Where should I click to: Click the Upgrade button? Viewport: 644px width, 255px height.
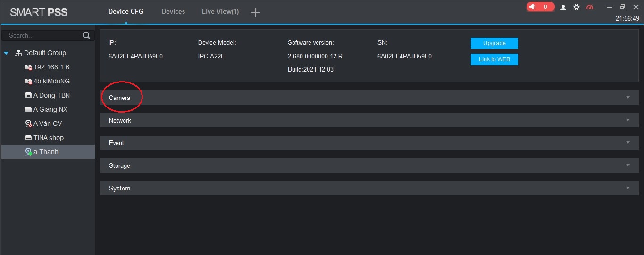(x=494, y=43)
